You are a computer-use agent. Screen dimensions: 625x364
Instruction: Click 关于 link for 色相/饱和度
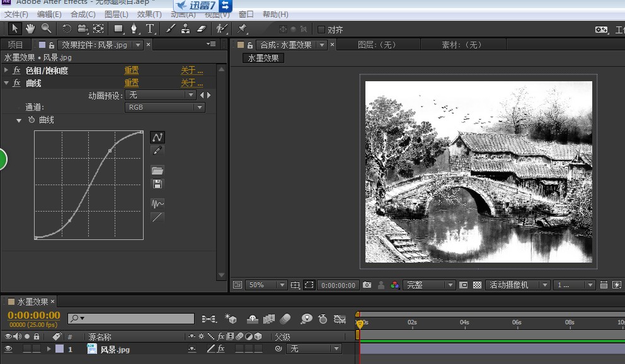192,71
